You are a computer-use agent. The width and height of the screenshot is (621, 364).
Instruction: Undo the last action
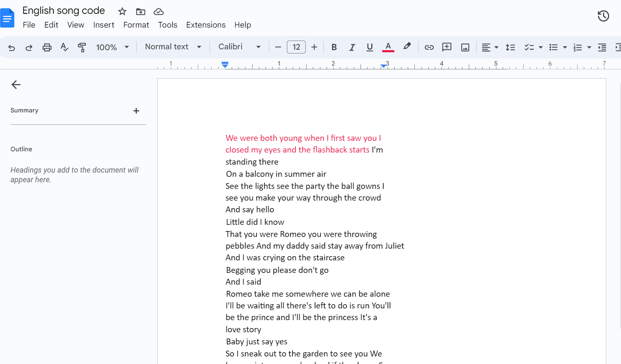(x=11, y=47)
